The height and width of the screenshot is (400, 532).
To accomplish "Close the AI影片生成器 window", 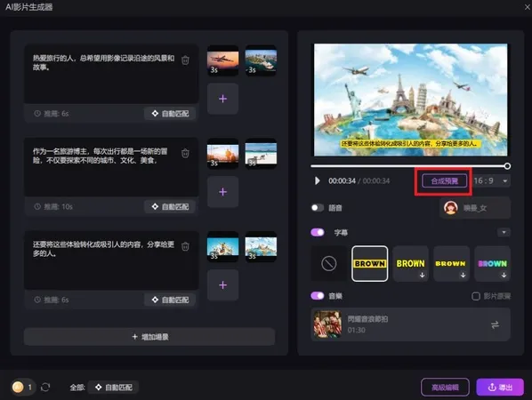I will 528,7.
